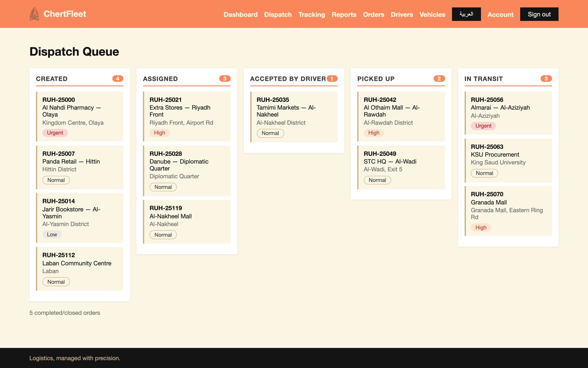Select order RUH-25063 KSU Procurement

click(508, 160)
